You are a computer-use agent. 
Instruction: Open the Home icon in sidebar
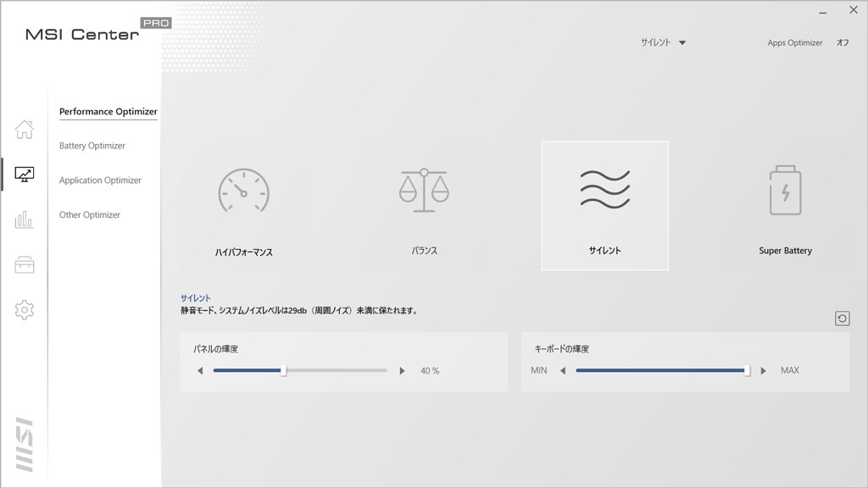(x=25, y=130)
